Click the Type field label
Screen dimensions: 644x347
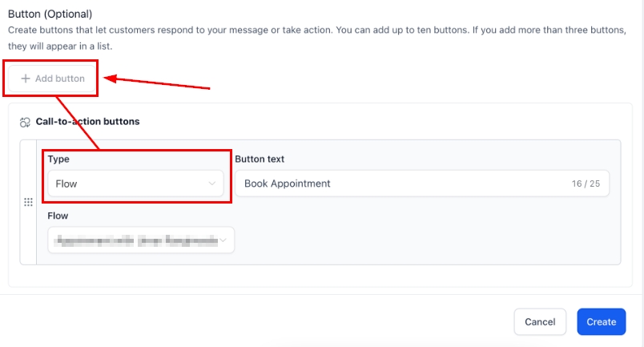[x=58, y=159]
